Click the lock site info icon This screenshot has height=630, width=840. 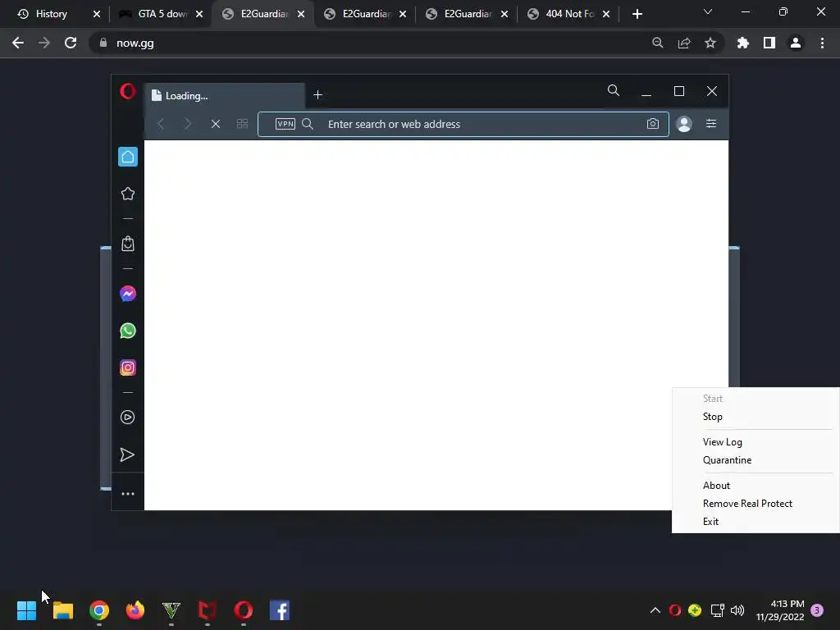tap(103, 43)
